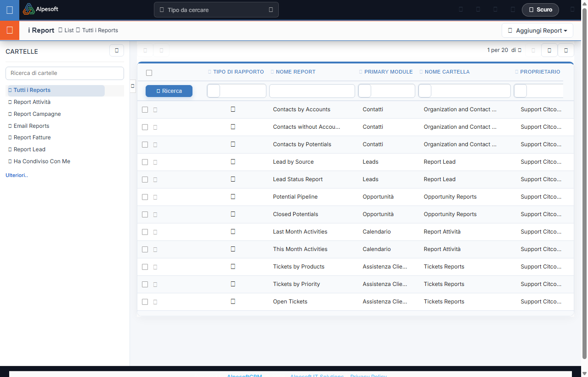
Task: Click report type icon for Potential Pipeline
Action: [233, 196]
